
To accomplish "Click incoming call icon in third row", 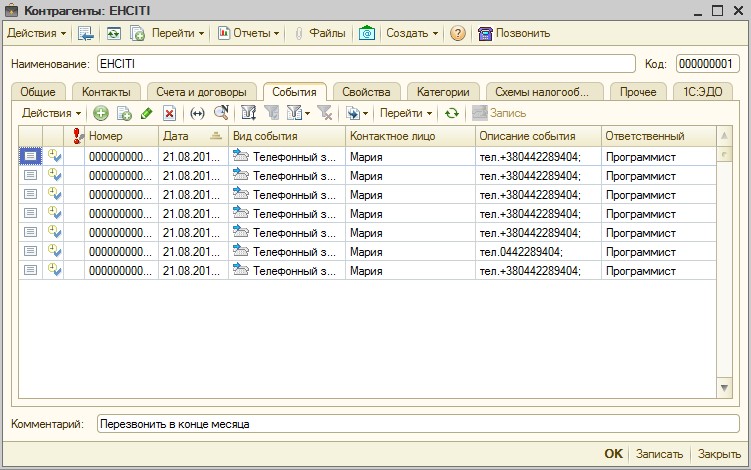I will pyautogui.click(x=240, y=194).
